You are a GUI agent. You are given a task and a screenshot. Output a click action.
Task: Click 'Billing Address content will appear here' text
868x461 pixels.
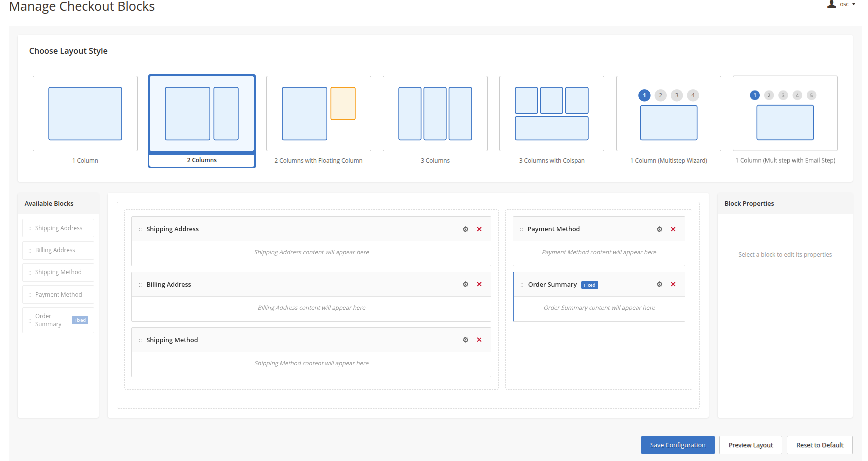click(x=311, y=308)
